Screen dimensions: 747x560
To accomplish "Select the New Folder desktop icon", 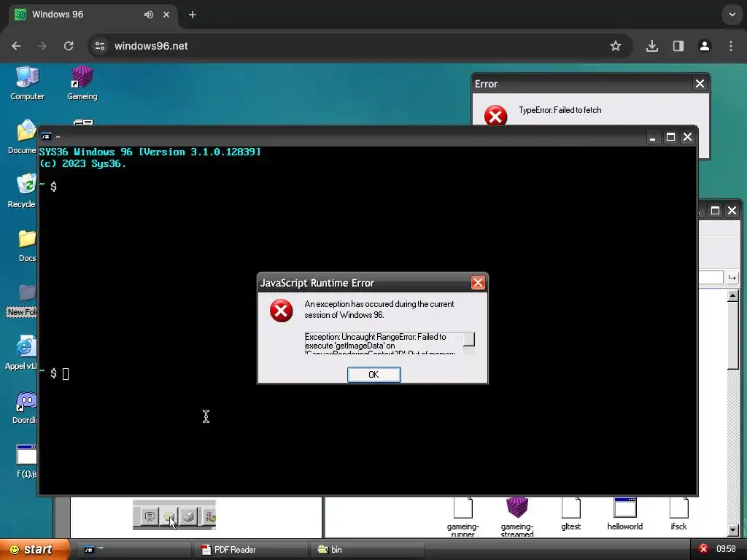I will (23, 300).
